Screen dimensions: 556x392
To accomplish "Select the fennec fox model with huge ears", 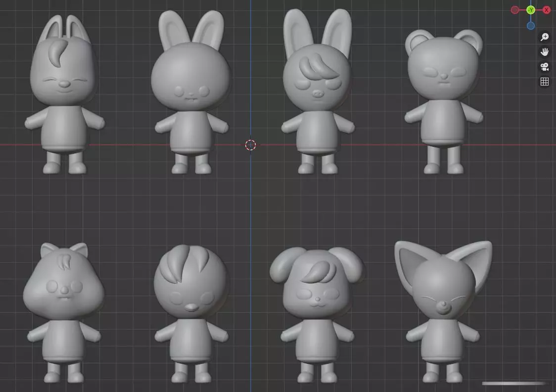I will [x=443, y=312].
